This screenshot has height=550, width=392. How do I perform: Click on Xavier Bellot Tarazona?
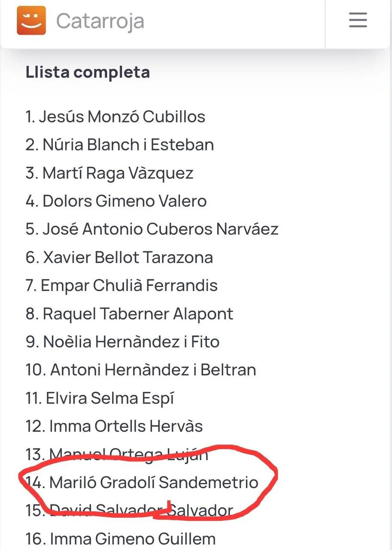(x=119, y=257)
